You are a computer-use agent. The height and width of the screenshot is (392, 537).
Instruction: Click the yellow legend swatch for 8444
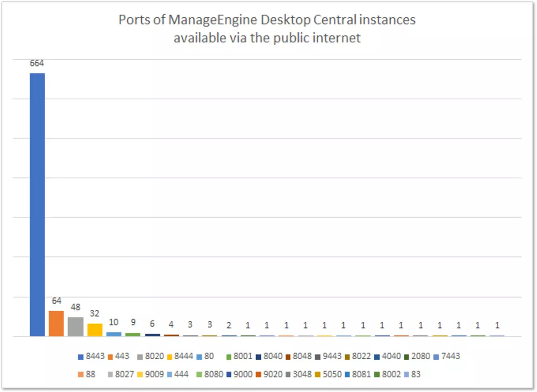(x=170, y=357)
